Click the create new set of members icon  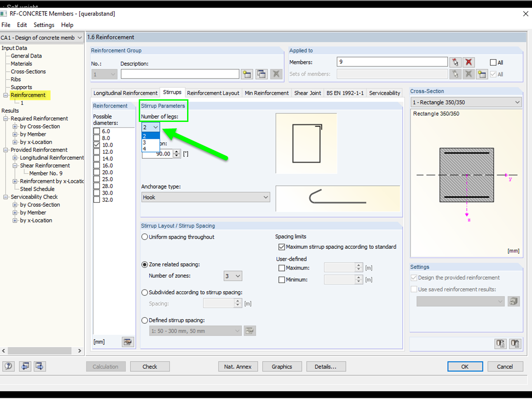482,74
